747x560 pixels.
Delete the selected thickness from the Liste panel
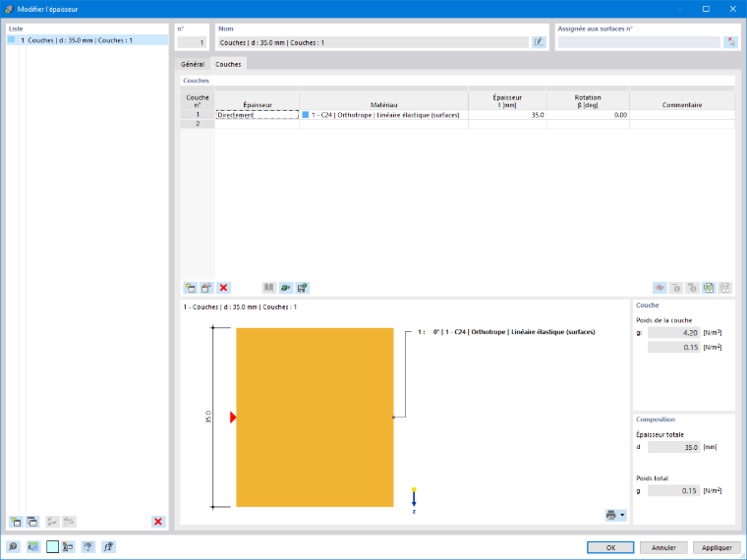click(158, 522)
